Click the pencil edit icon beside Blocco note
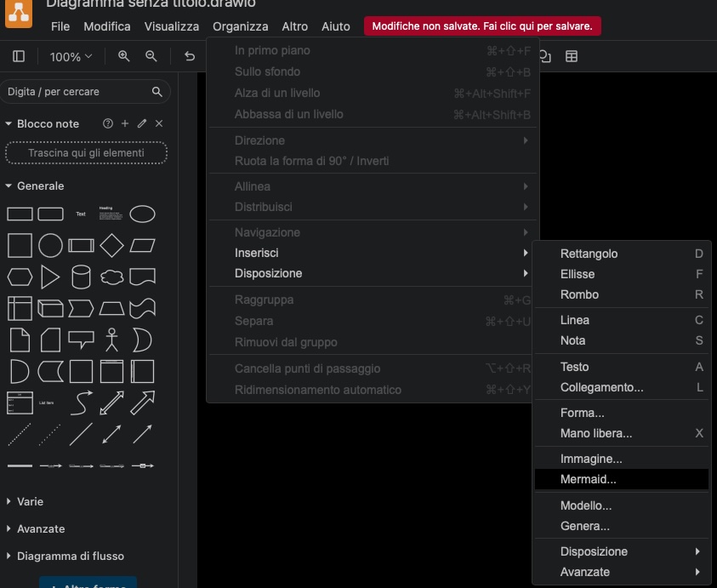 [142, 123]
